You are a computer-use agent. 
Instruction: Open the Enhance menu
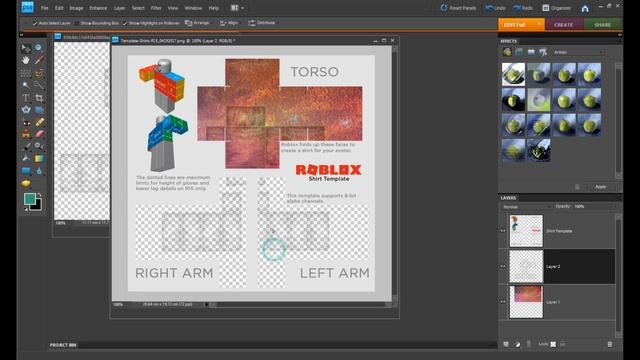[98, 8]
